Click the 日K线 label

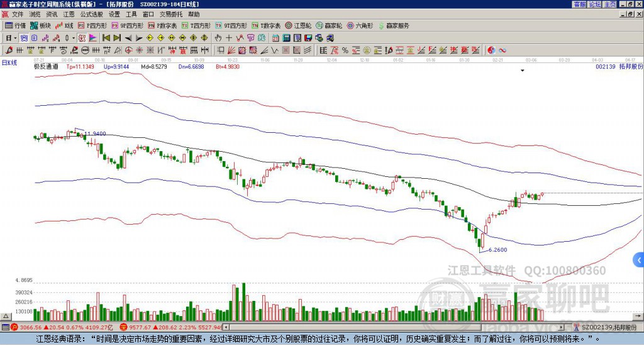pyautogui.click(x=9, y=63)
